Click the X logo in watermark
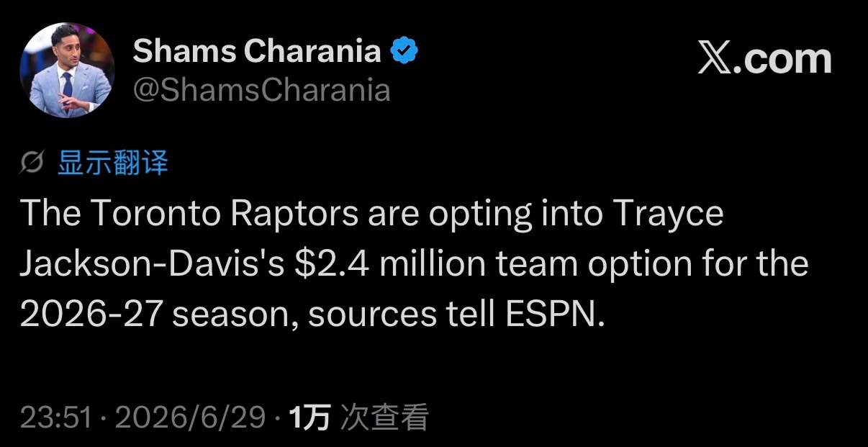868x447 pixels. pos(716,60)
